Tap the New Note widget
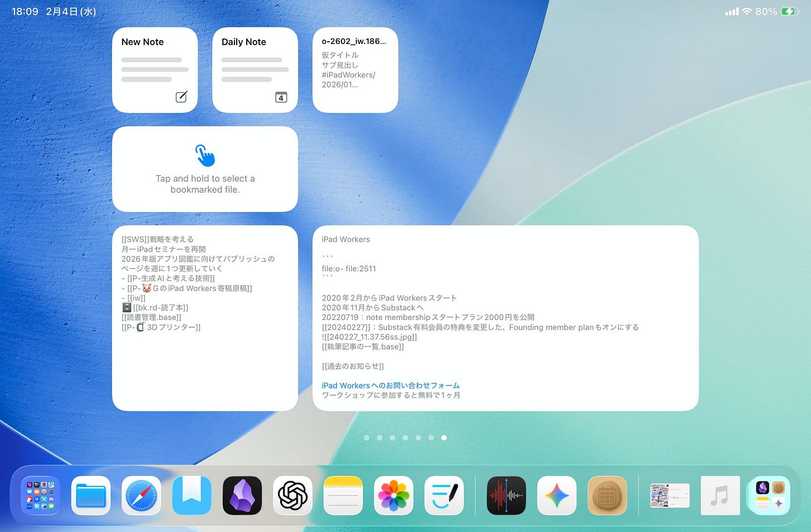 [x=154, y=70]
